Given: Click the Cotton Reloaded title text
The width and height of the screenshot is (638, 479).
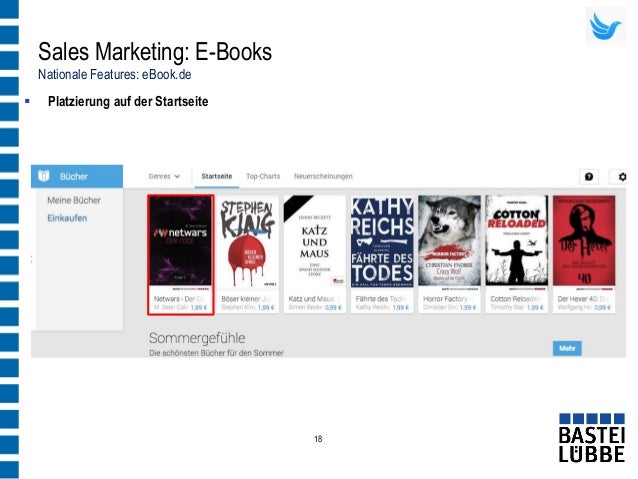Looking at the screenshot, I should [x=516, y=299].
